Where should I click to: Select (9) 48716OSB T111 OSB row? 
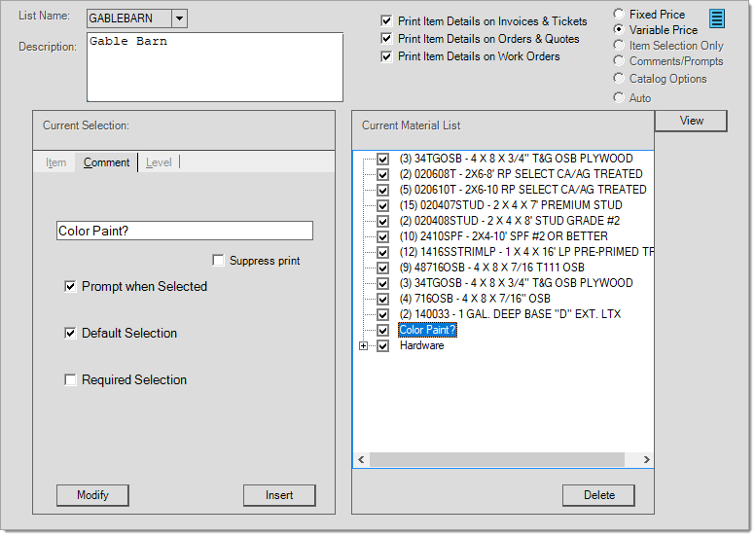(x=491, y=268)
